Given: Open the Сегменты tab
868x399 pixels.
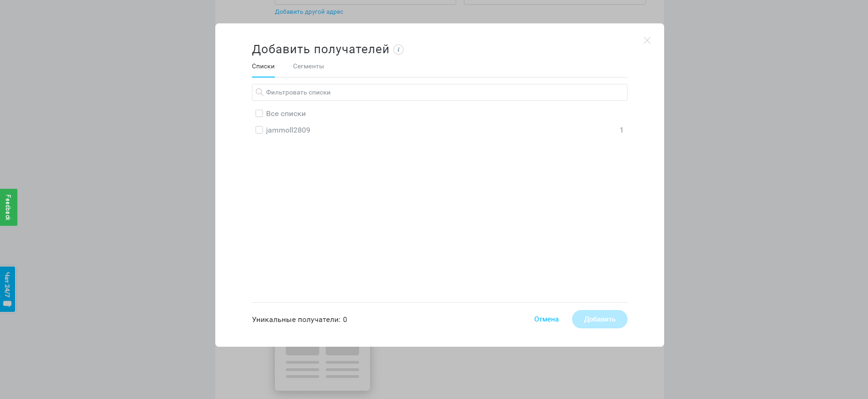Looking at the screenshot, I should [308, 66].
